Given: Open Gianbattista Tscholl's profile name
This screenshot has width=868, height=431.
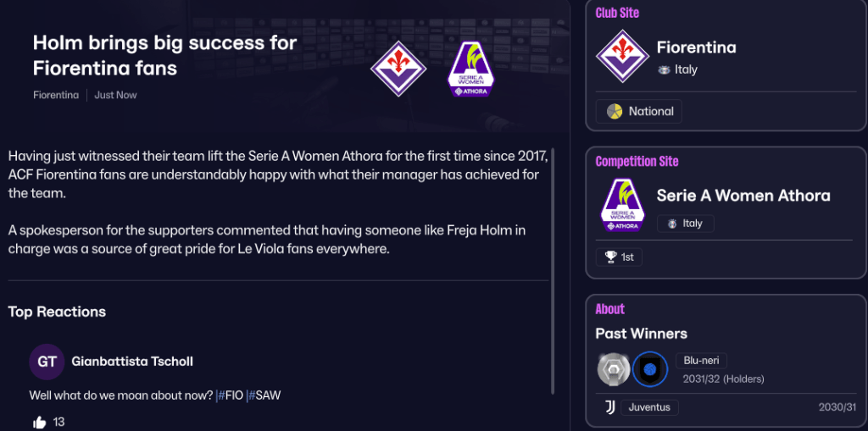Looking at the screenshot, I should tap(132, 362).
